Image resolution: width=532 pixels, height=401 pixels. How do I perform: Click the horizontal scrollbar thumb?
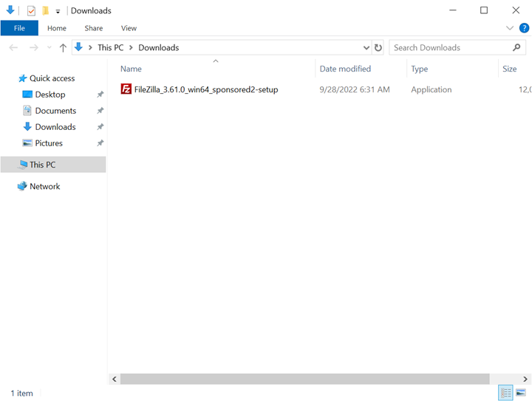(x=304, y=379)
